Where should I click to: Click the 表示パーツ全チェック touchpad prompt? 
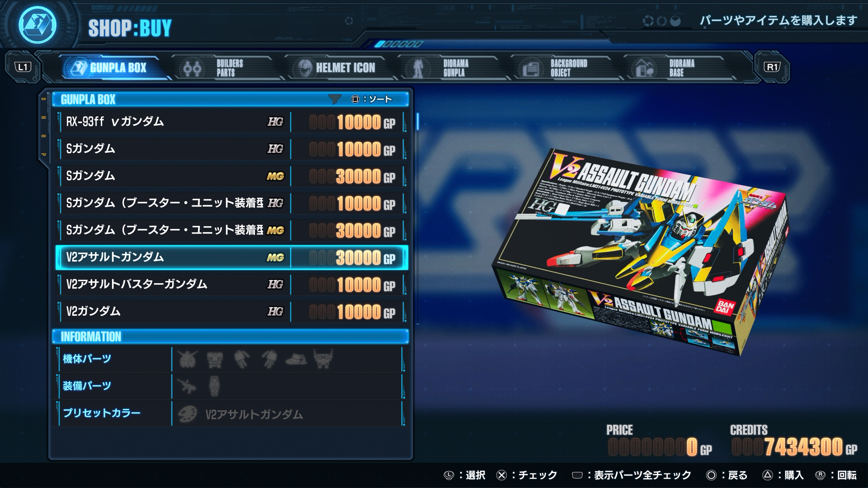pyautogui.click(x=632, y=475)
